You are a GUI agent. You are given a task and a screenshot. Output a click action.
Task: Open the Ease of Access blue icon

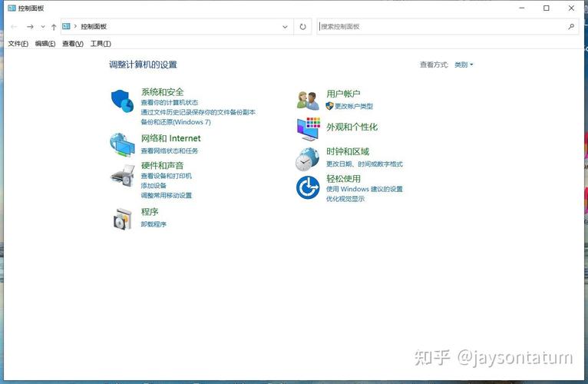tap(308, 187)
